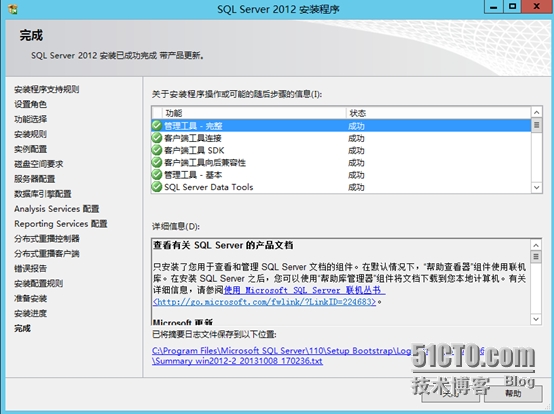
Task: Click up arrow of feature list scrollbar
Action: tap(536, 113)
